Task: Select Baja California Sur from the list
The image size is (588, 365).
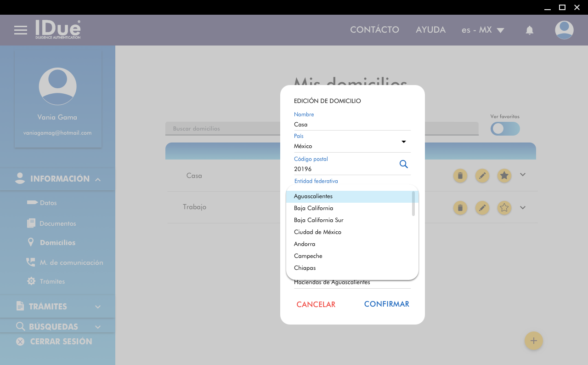Action: pos(319,220)
